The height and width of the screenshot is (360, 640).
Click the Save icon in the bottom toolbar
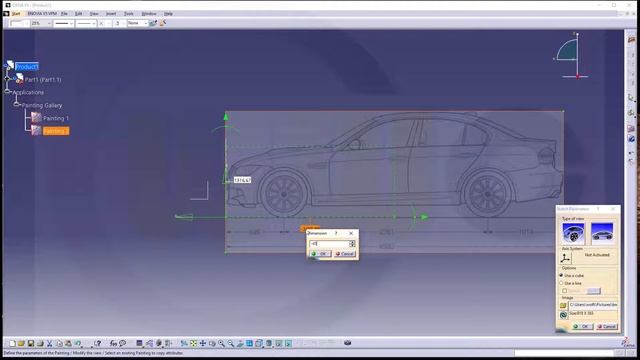(31, 344)
